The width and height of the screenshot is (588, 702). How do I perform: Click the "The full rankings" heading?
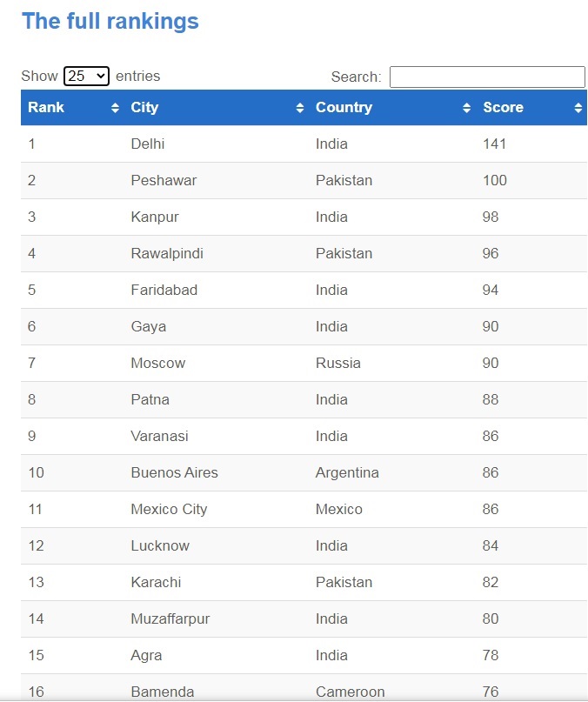[x=110, y=22]
